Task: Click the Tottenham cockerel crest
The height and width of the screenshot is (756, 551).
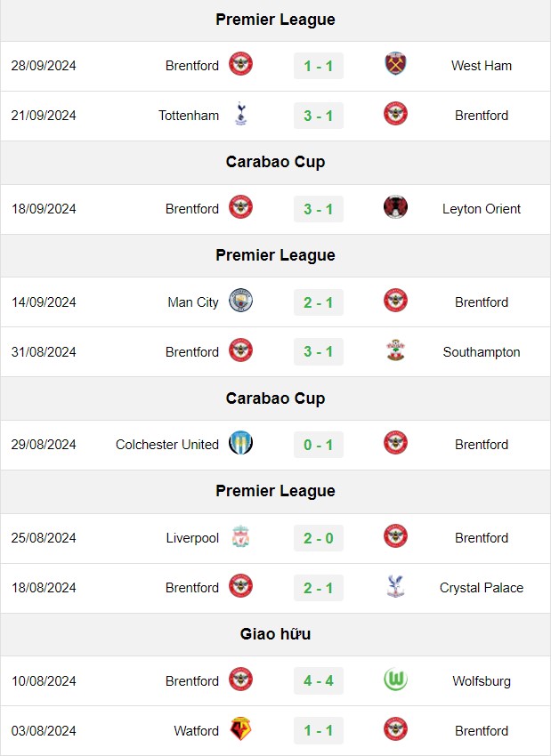Action: pyautogui.click(x=240, y=114)
